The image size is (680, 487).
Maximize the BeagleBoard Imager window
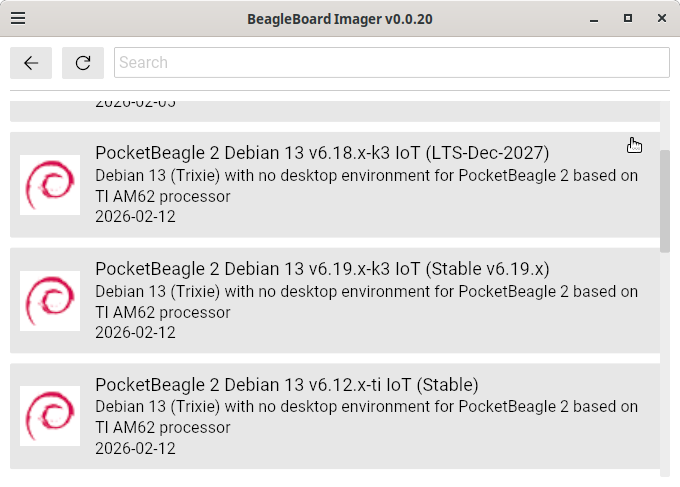(x=628, y=18)
